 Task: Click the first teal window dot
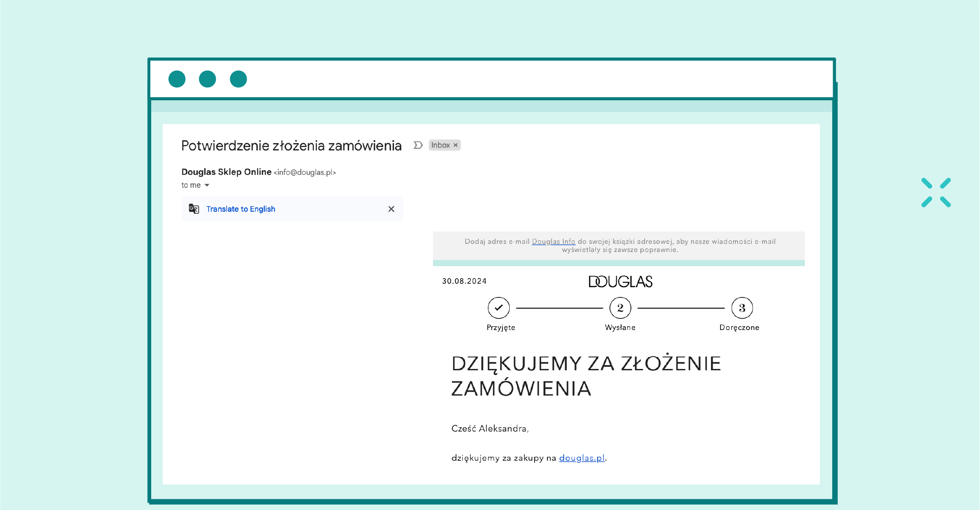point(177,79)
